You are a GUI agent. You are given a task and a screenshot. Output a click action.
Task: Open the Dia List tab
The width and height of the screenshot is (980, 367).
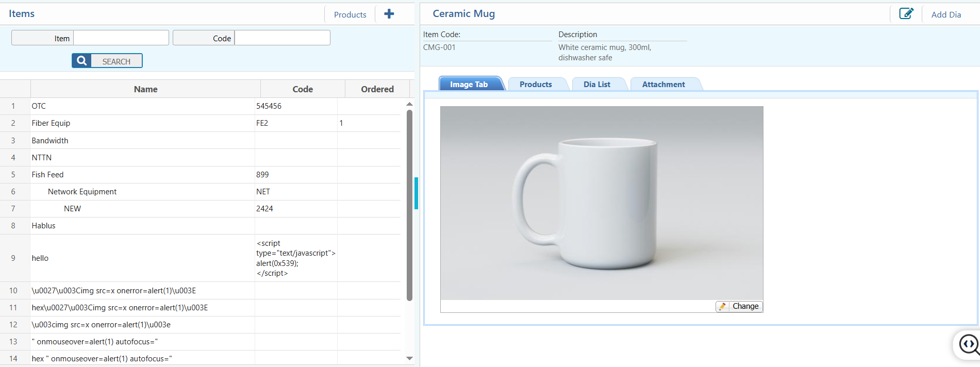pos(596,84)
